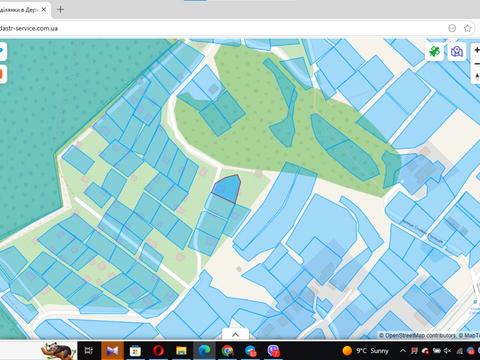Image resolution: width=480 pixels, height=360 pixels.
Task: Click the orange map tool button
Action: (x=2, y=74)
